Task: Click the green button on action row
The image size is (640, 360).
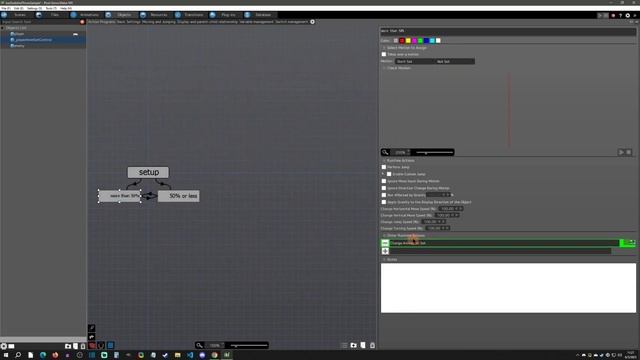Action: tap(627, 243)
